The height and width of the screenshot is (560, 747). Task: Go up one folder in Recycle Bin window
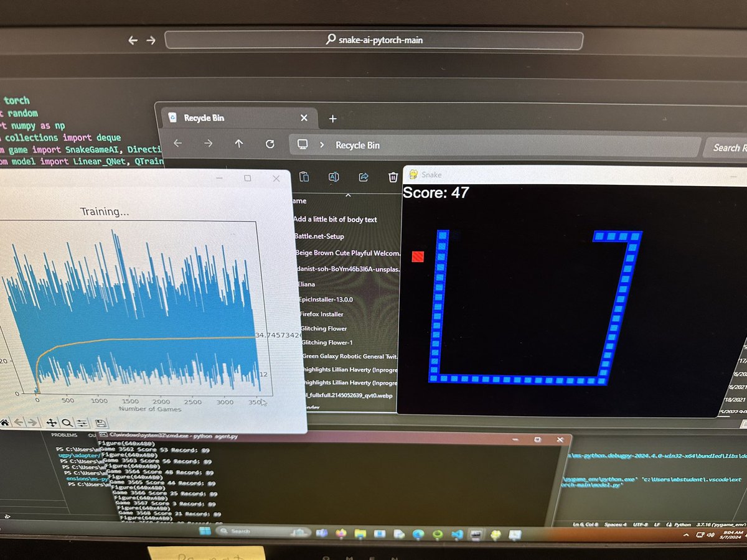[239, 144]
